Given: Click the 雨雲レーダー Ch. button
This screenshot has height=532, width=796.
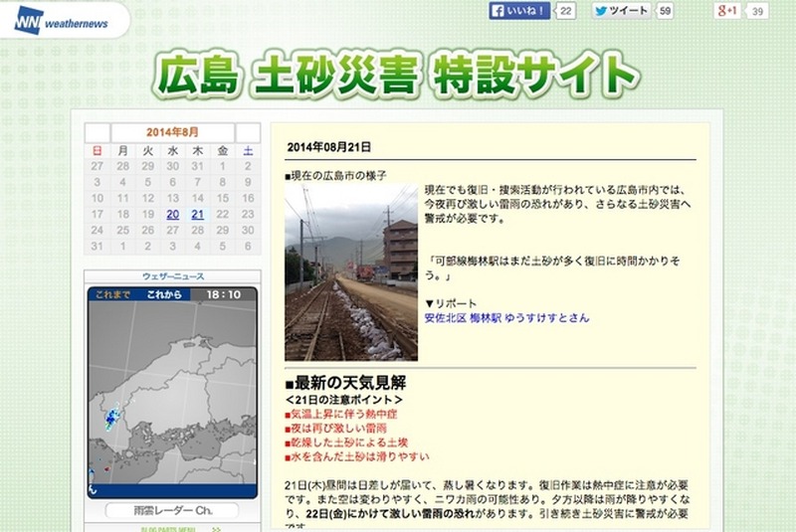Looking at the screenshot, I should tap(171, 511).
